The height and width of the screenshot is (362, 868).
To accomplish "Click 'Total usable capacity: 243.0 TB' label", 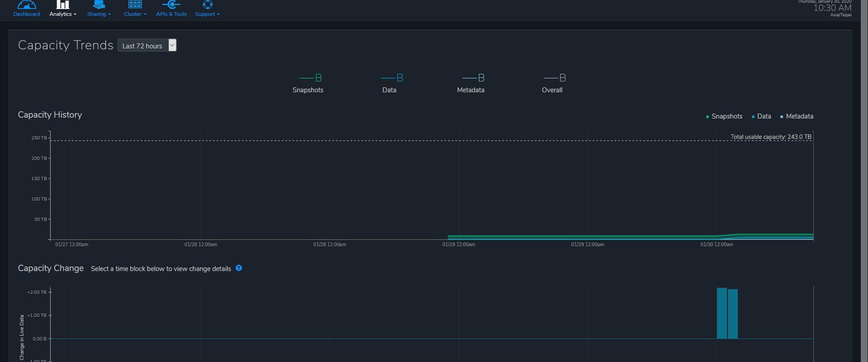I will [771, 137].
